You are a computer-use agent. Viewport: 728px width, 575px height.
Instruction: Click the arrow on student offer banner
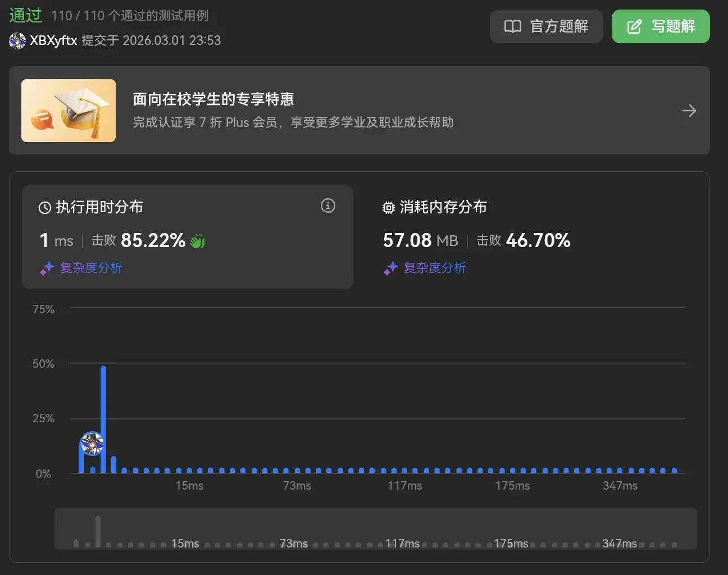pyautogui.click(x=689, y=111)
